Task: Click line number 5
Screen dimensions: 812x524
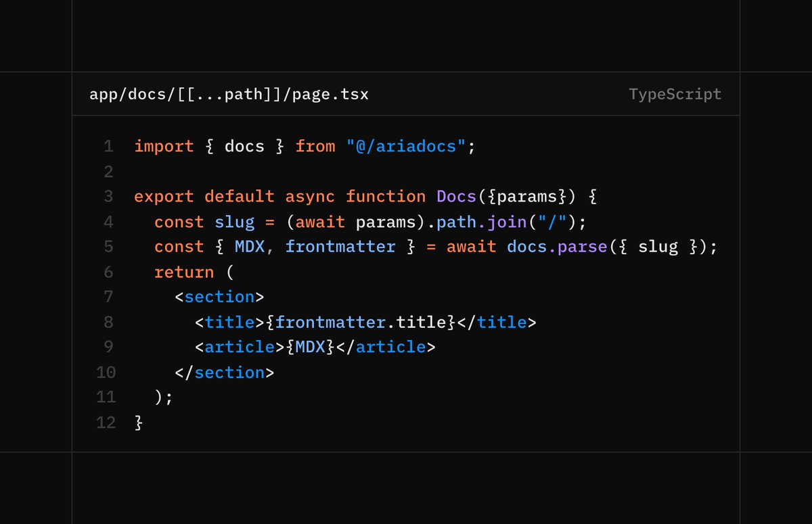Action: 108,247
